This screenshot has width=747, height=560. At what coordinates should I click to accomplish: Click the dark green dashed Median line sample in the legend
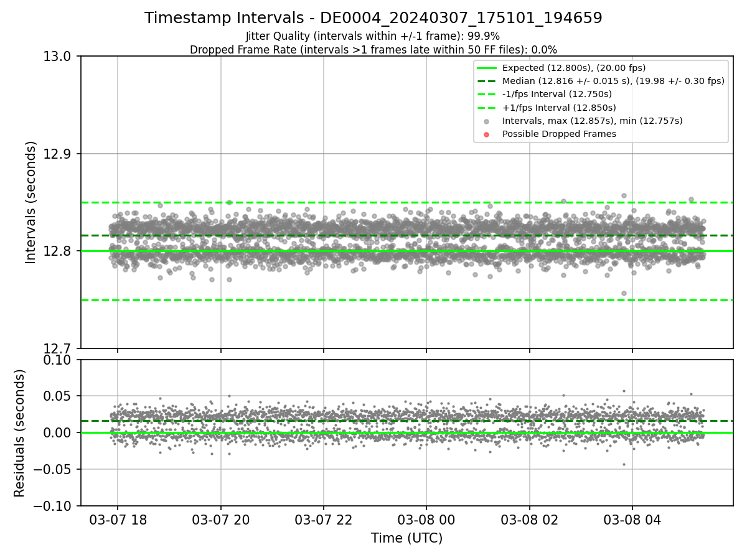tap(487, 81)
